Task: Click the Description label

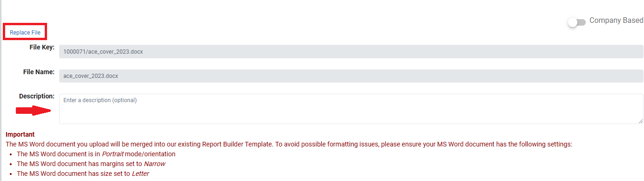Action: [x=37, y=96]
